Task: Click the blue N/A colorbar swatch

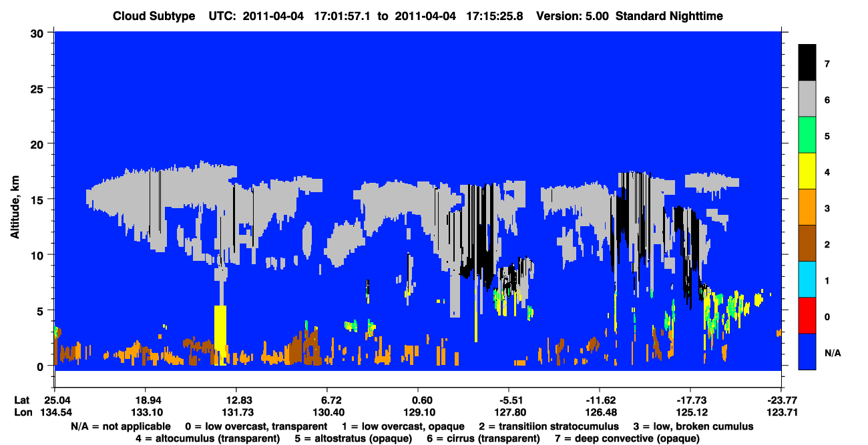Action: tap(807, 351)
